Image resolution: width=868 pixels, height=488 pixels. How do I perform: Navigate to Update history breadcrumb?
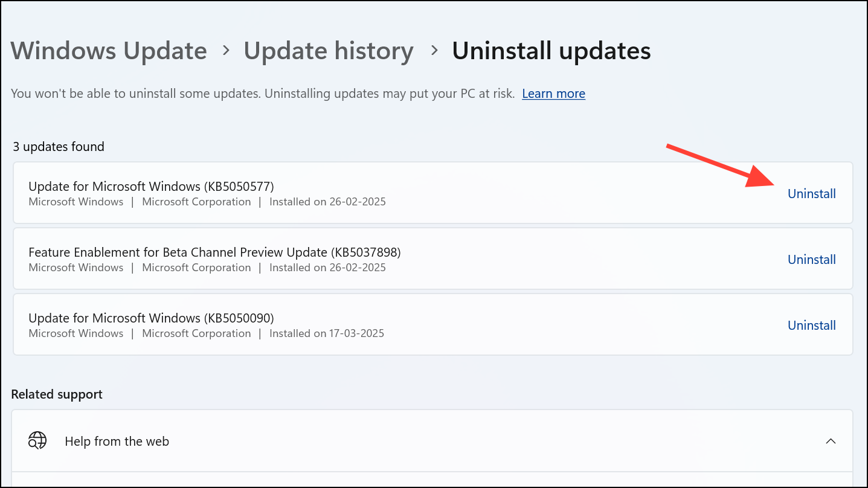(329, 51)
